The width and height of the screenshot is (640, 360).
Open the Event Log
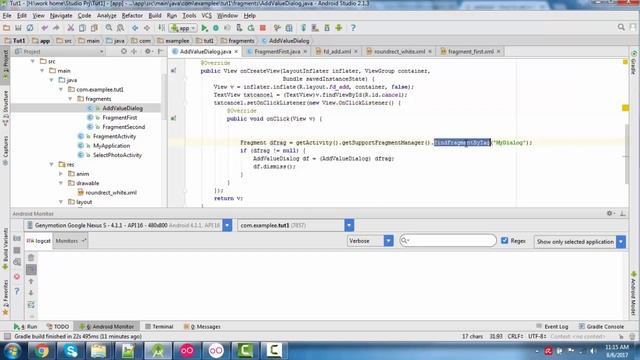tap(552, 327)
